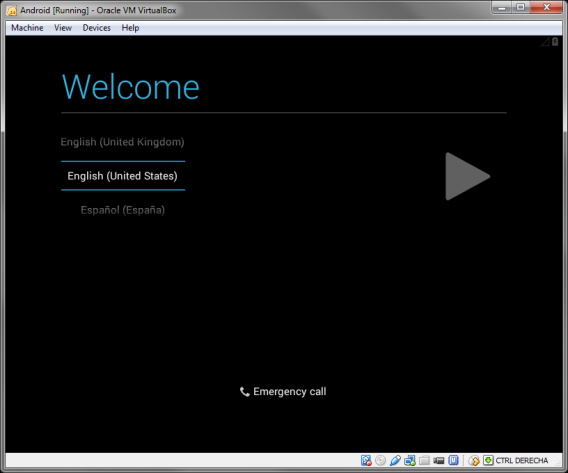The height and width of the screenshot is (473, 568).
Task: Click the optical disc drive status icon
Action: pyautogui.click(x=380, y=460)
